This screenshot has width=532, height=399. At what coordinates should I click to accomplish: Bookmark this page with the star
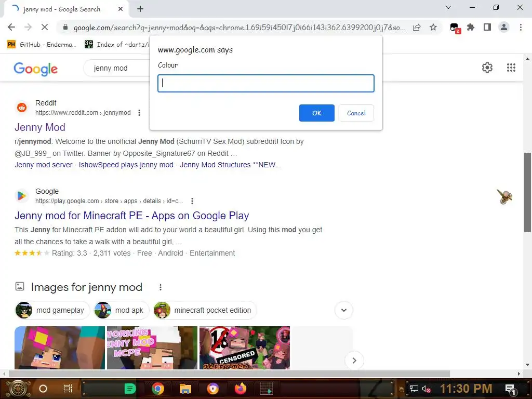pyautogui.click(x=433, y=27)
